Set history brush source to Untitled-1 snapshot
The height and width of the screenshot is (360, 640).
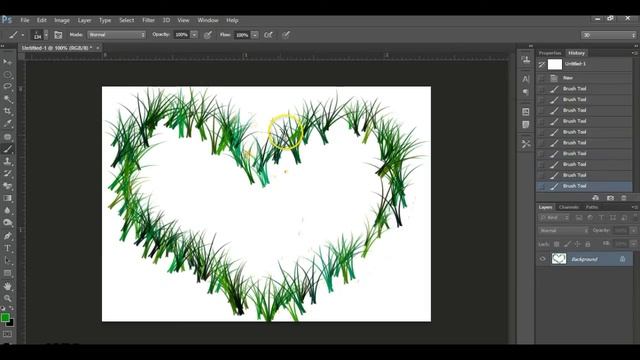click(541, 64)
